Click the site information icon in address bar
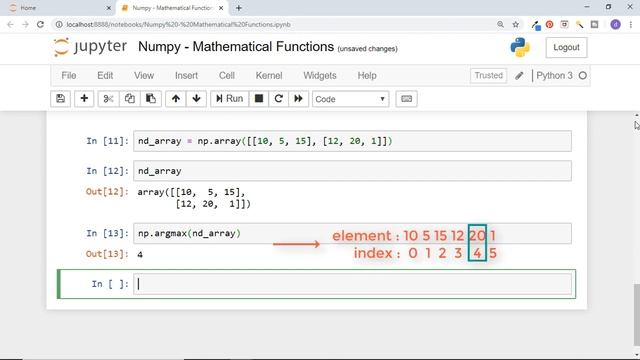 click(59, 24)
